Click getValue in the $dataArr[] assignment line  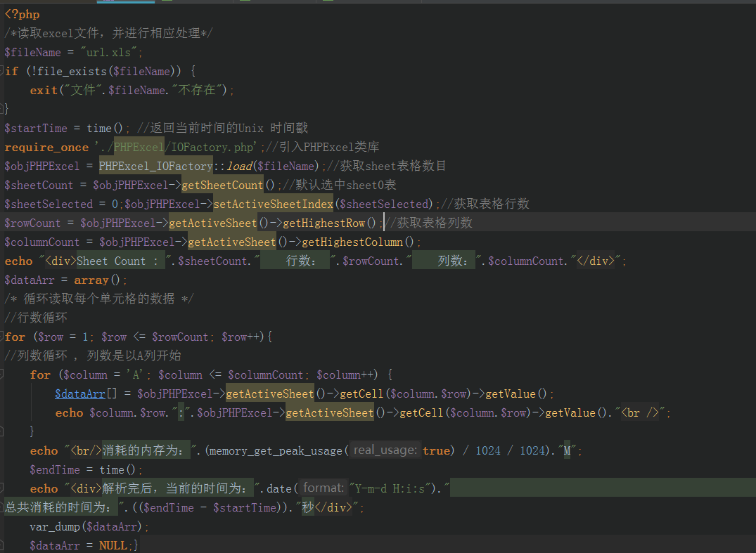[x=511, y=394]
